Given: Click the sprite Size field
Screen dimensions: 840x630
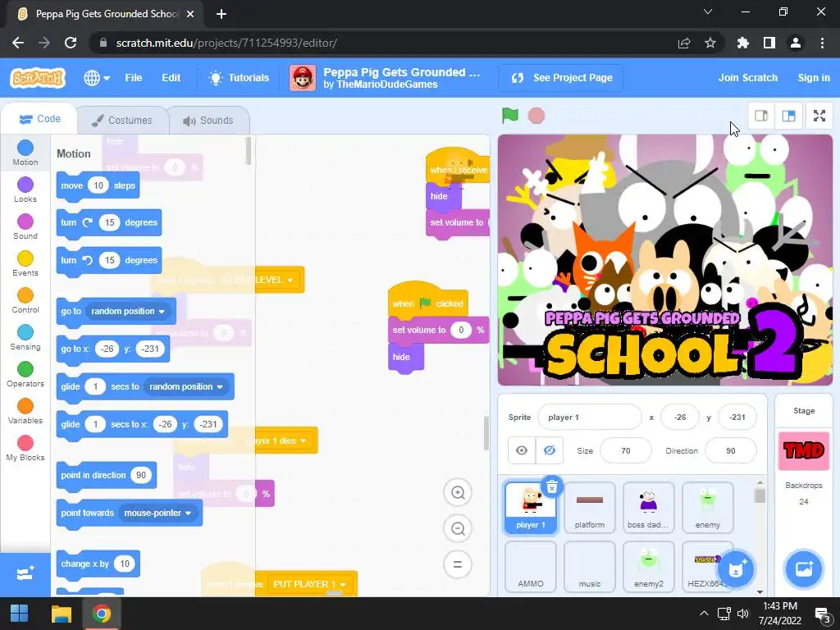Looking at the screenshot, I should pyautogui.click(x=626, y=451).
